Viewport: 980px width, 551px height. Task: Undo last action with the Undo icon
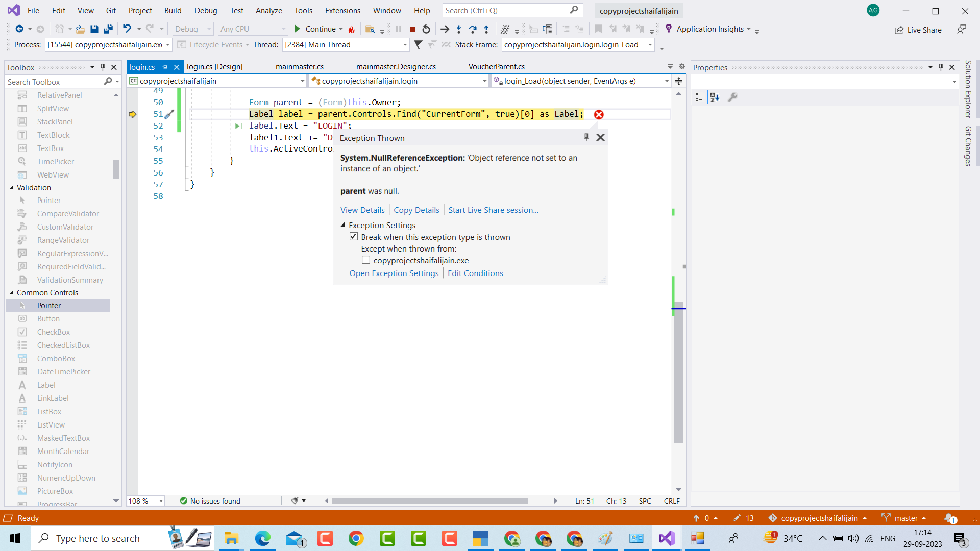(127, 29)
